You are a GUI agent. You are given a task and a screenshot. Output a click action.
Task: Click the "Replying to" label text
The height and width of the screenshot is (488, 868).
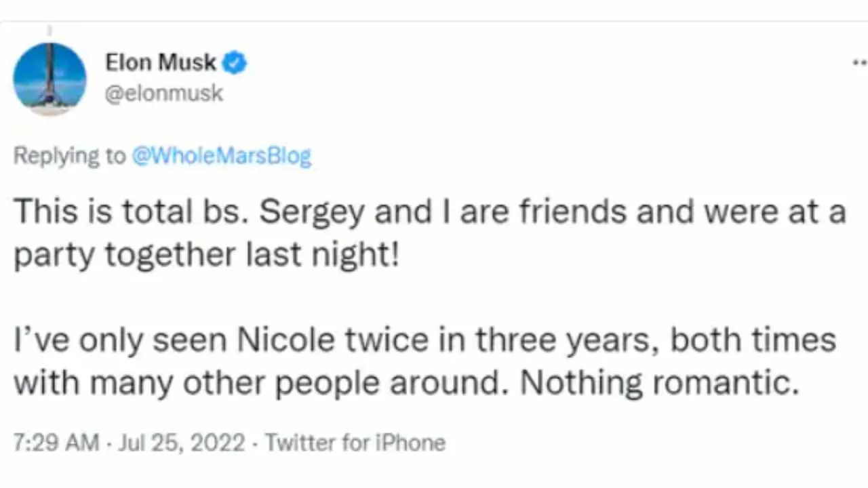point(69,156)
